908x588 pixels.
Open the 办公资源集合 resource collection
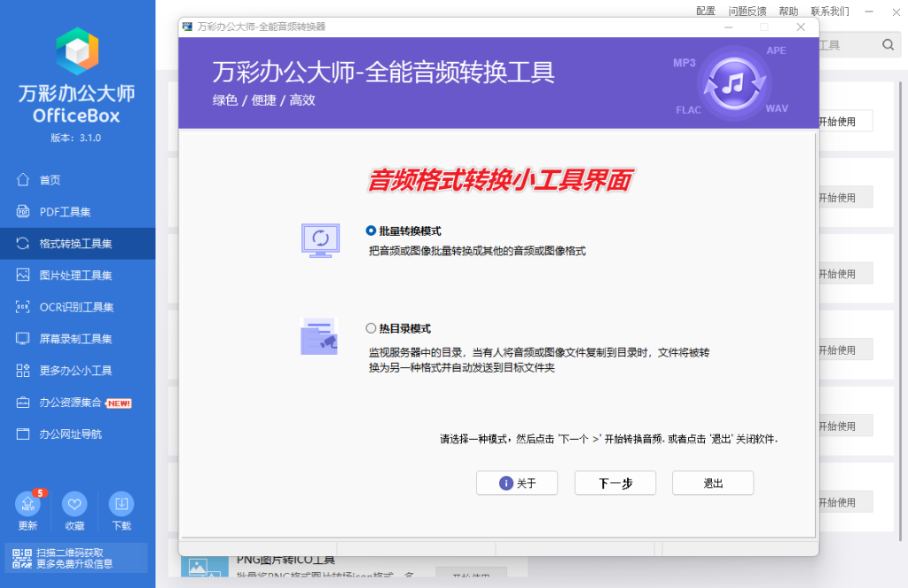58,402
